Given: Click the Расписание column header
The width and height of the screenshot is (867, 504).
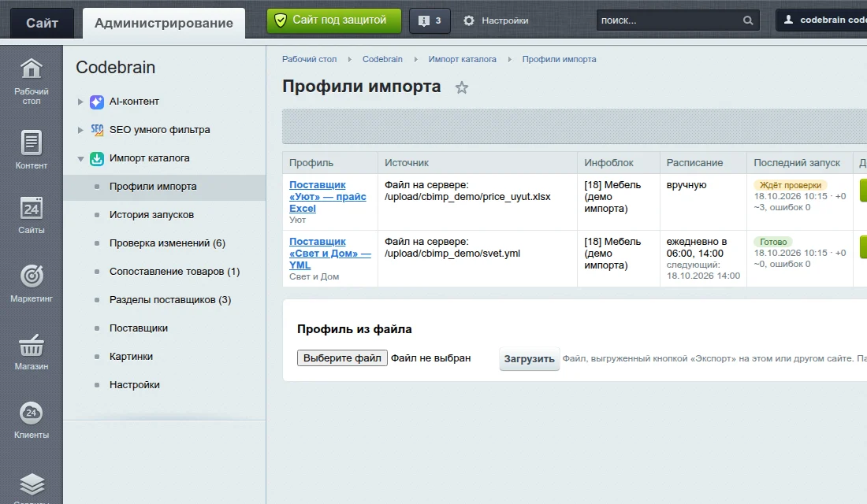Looking at the screenshot, I should tap(694, 163).
